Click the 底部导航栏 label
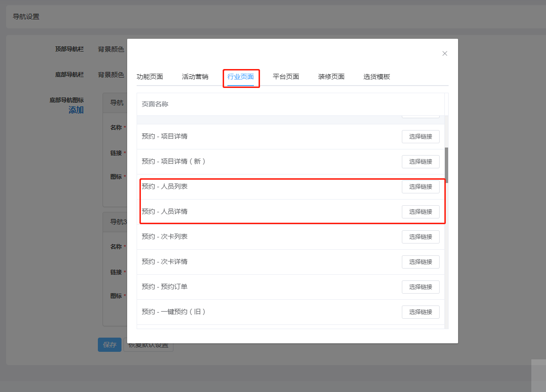Screen dimensions: 546x392 [69, 75]
